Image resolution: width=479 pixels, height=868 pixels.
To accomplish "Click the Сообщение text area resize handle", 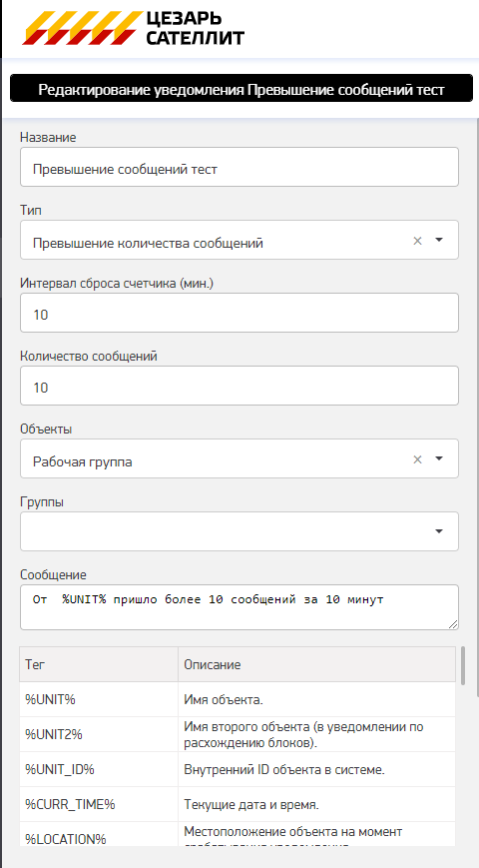I will (454, 624).
